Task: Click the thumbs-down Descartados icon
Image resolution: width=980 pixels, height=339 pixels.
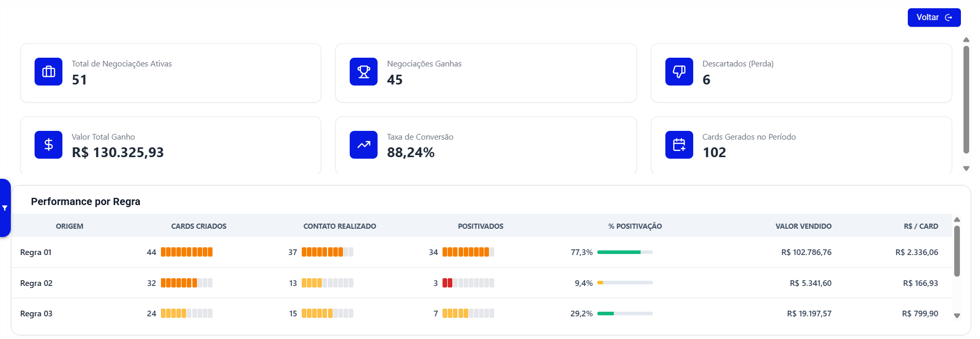Action: click(679, 72)
